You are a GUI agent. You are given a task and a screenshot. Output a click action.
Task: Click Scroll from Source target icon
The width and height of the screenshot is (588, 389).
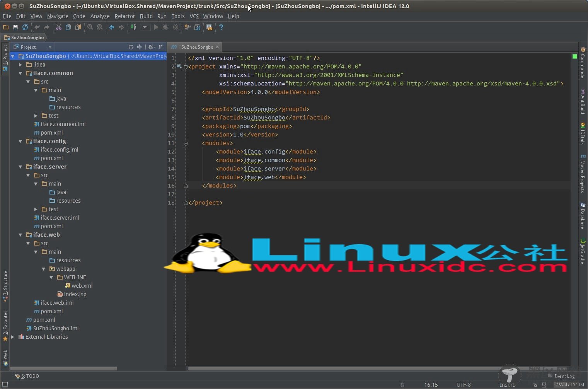(131, 47)
